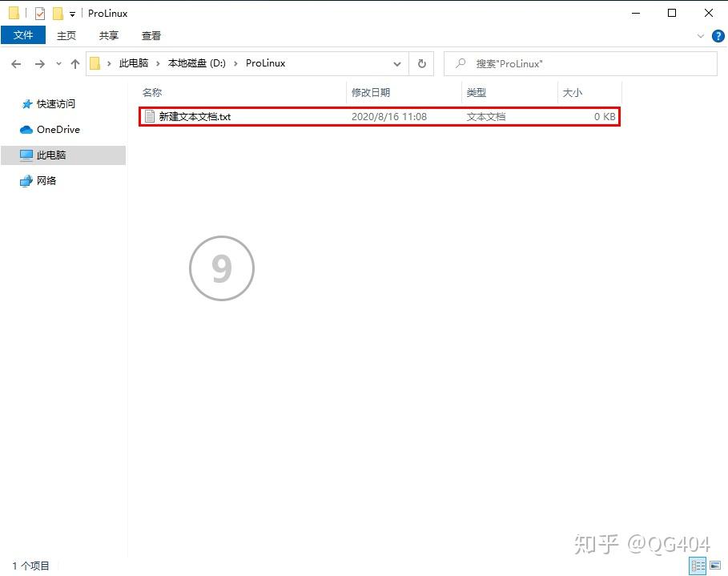Switch to the 查看 ribbon tab
Image resolution: width=728 pixels, height=576 pixels.
[151, 35]
